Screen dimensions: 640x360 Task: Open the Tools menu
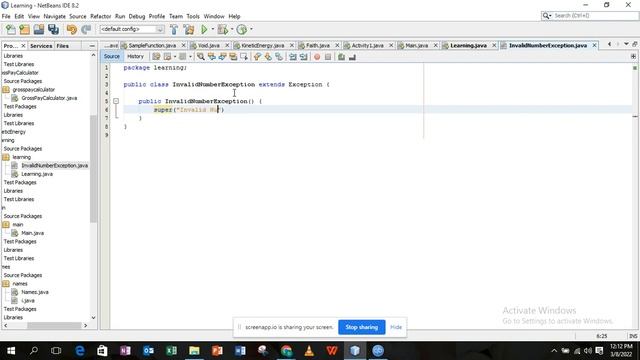pyautogui.click(x=193, y=16)
